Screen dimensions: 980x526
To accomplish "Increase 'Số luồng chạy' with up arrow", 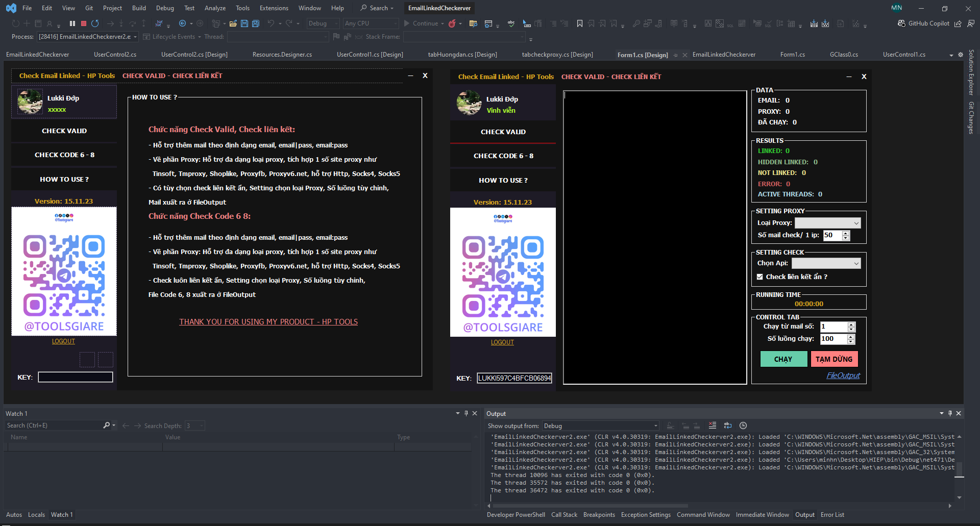I will coord(851,336).
